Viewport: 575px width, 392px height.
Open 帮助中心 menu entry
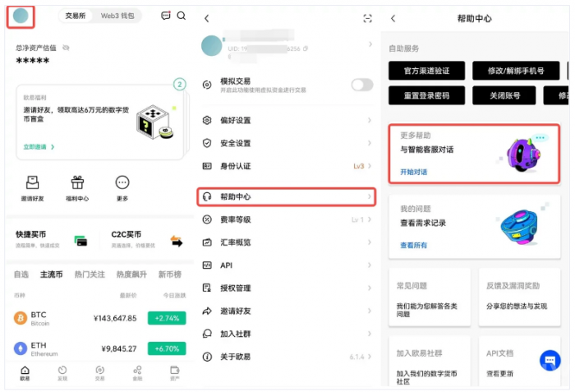pyautogui.click(x=287, y=196)
